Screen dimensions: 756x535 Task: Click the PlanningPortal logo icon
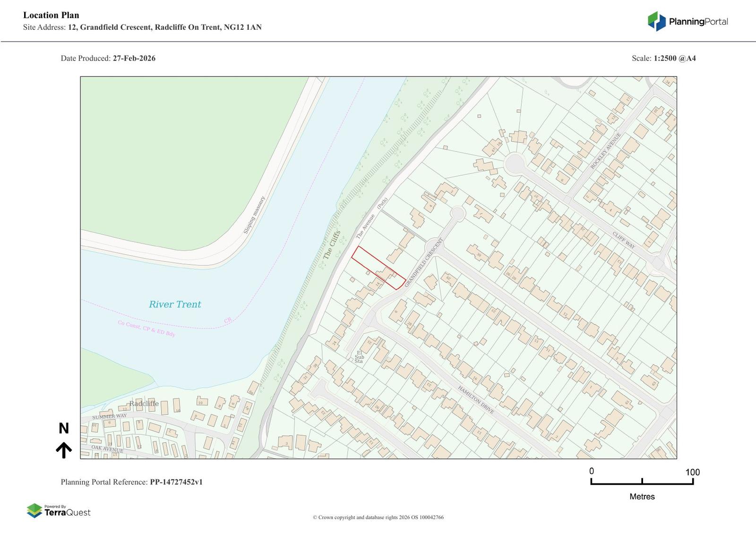(x=656, y=21)
